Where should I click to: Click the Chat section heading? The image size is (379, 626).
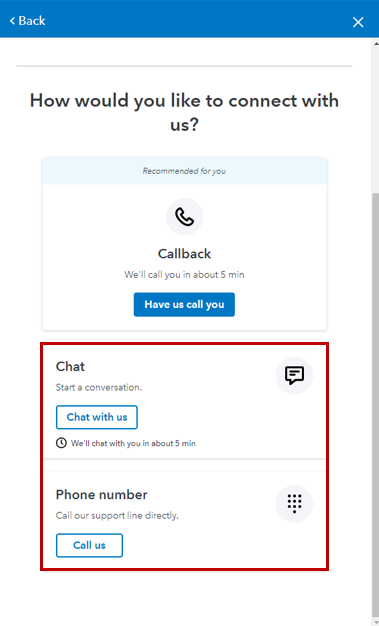click(70, 366)
